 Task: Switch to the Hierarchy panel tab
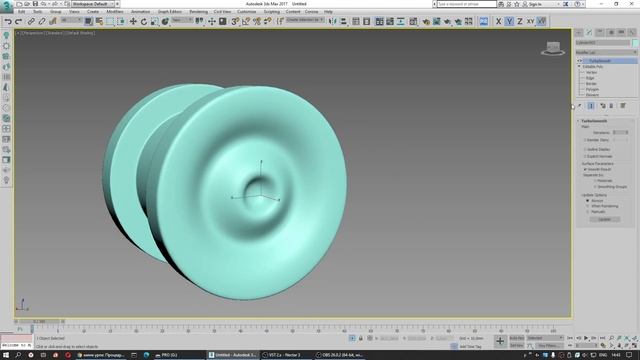tap(600, 32)
